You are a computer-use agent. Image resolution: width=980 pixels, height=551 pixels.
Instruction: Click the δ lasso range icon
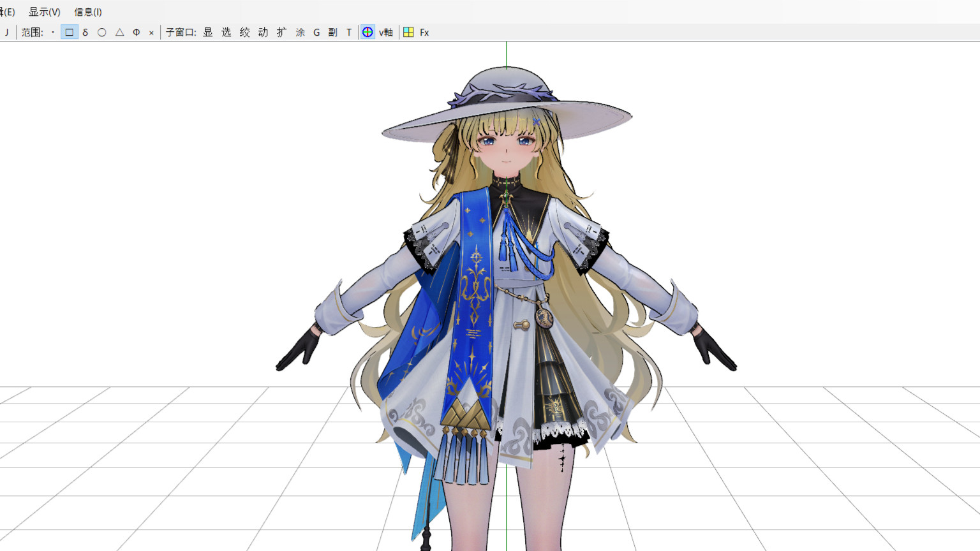coord(85,33)
